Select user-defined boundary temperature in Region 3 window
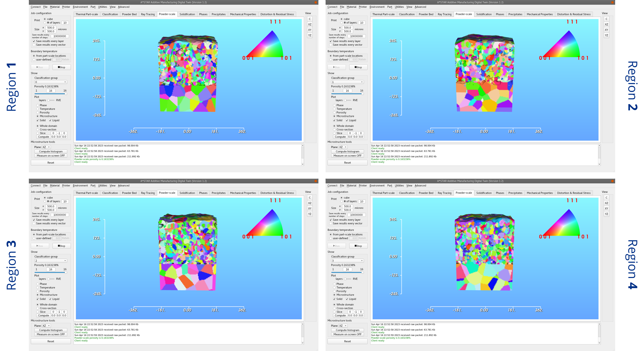Viewport: 644px width, 351px height. coord(34,238)
